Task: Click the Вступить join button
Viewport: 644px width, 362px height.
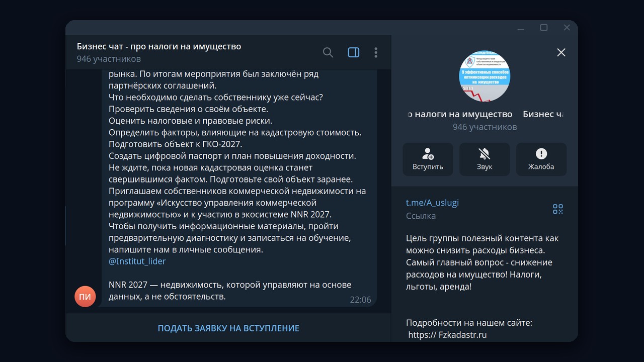Action: [x=428, y=159]
